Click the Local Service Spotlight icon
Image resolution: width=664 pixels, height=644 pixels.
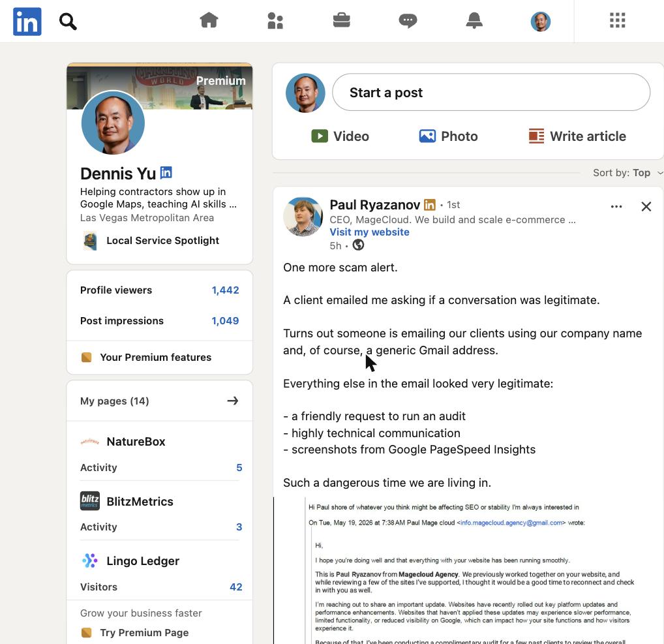click(90, 241)
